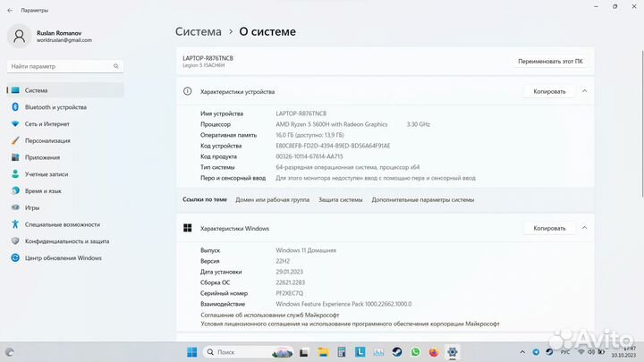Copy device specifications with Копировать
644x362 pixels.
549,91
